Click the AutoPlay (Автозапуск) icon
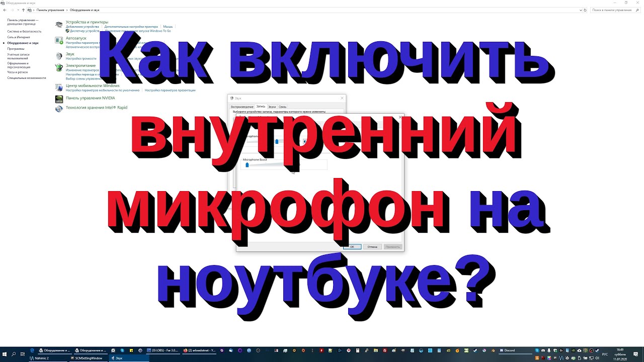644x362 pixels. pyautogui.click(x=59, y=40)
